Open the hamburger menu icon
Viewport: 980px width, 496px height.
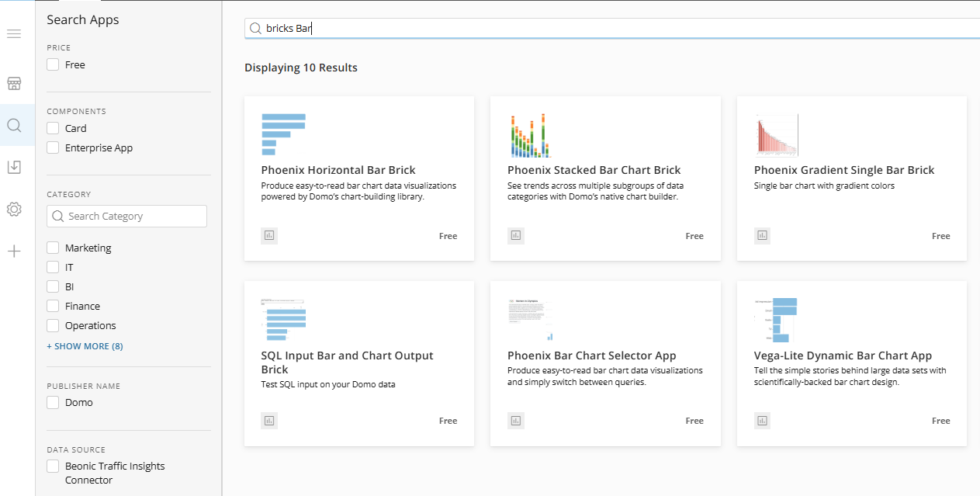pyautogui.click(x=14, y=34)
